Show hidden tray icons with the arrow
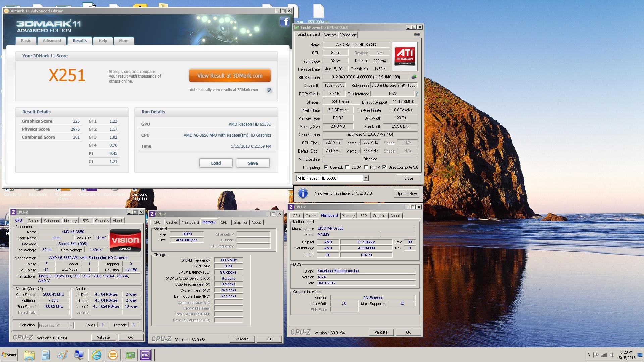 pos(588,355)
